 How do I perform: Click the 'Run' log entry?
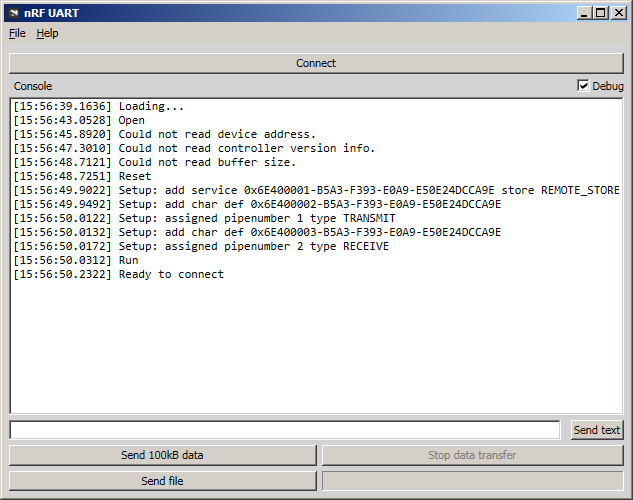pyautogui.click(x=76, y=260)
